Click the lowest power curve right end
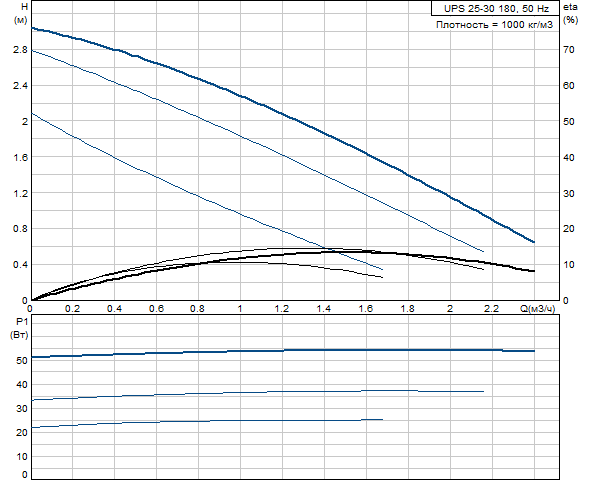The width and height of the screenshot is (592, 480). 382,420
